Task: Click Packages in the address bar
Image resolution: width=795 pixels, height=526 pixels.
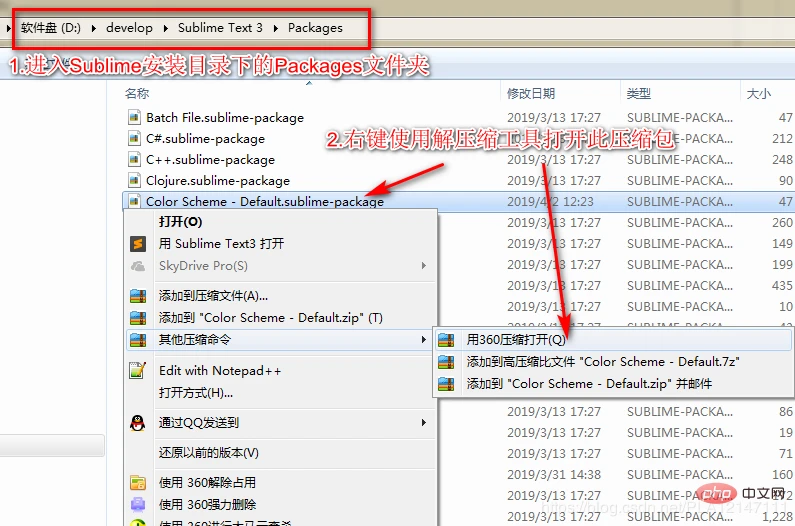Action: click(x=315, y=28)
